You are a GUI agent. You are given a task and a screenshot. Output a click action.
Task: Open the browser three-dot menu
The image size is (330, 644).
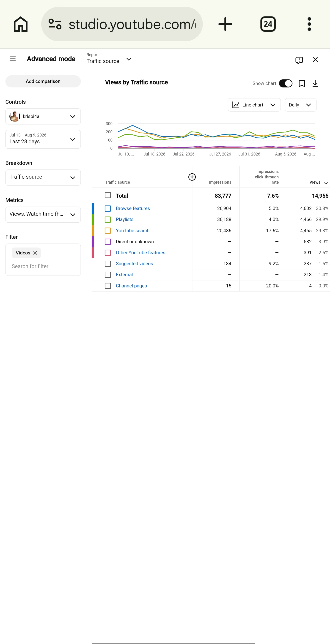(309, 24)
